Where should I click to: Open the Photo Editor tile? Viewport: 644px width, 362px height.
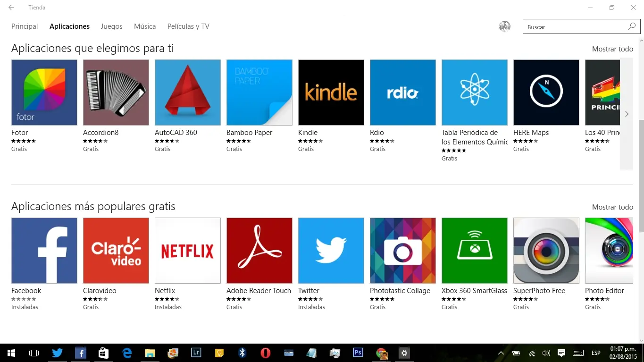[x=609, y=251]
